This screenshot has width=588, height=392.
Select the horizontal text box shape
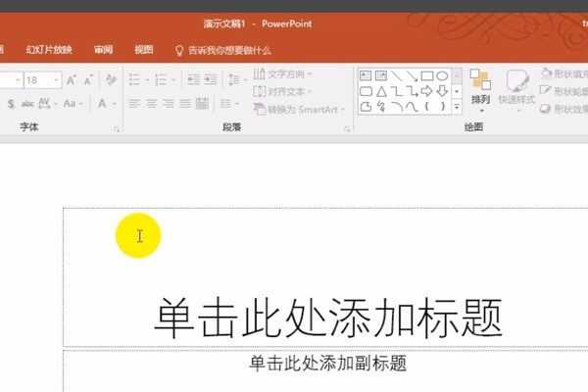coord(366,75)
